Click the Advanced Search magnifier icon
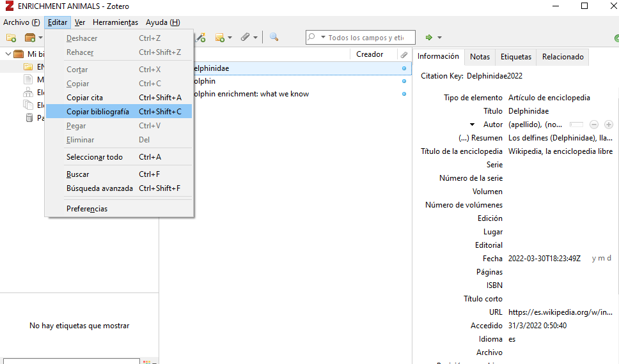The height and width of the screenshot is (364, 619). click(274, 37)
